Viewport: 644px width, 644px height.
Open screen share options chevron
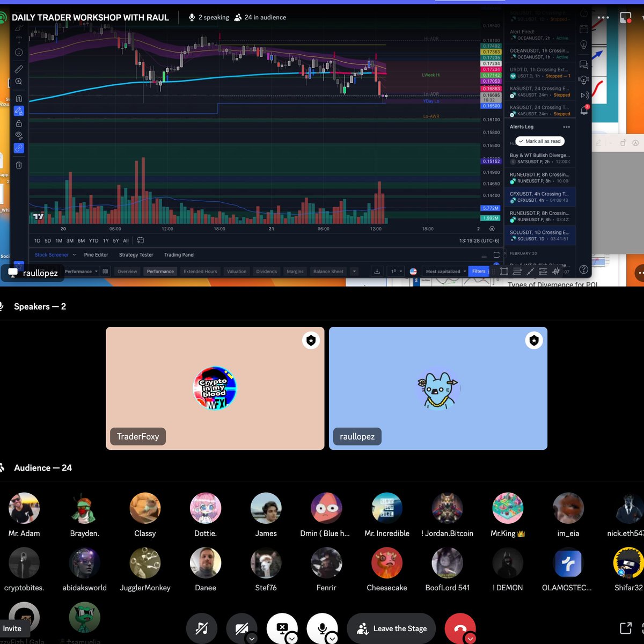click(292, 639)
